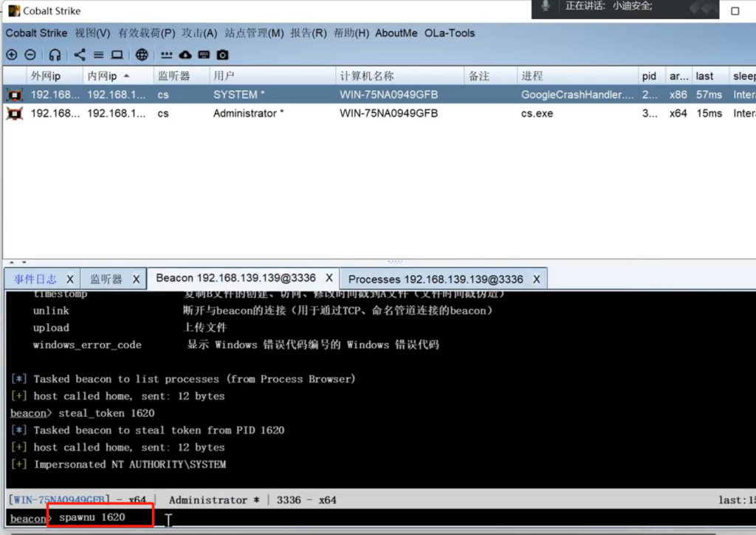756x535 pixels.
Task: Open the web log globe icon
Action: click(142, 55)
